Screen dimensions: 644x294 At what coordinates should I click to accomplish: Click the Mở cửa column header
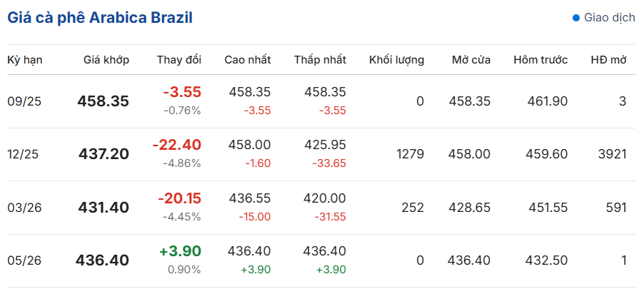471,60
